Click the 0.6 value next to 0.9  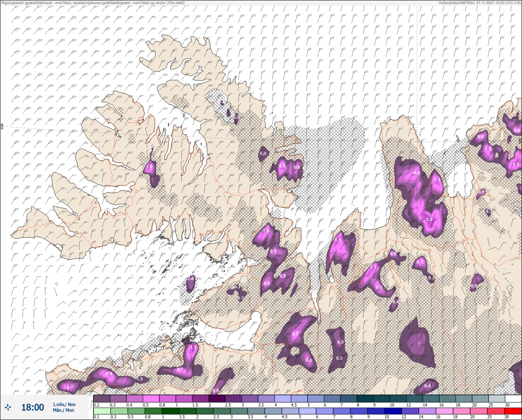297,167
